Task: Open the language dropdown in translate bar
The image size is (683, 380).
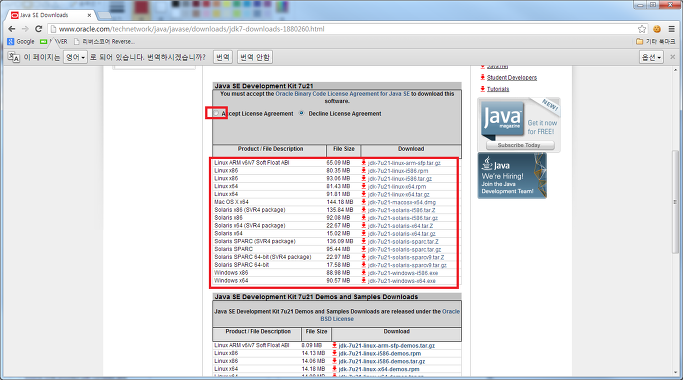Action: (75, 57)
